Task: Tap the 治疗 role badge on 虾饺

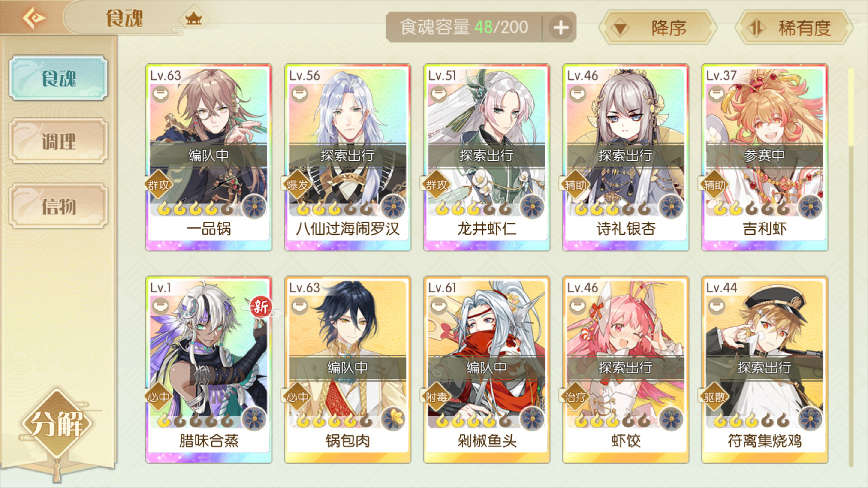Action: (x=575, y=397)
